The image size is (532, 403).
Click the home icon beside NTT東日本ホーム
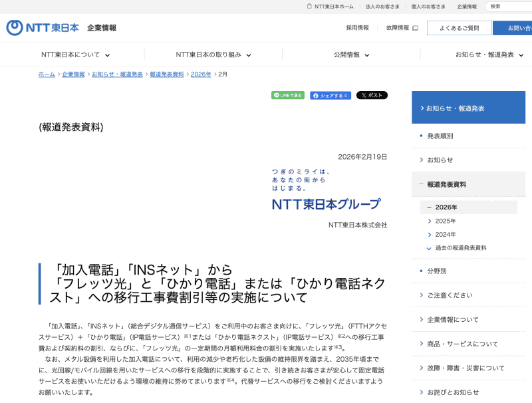coord(309,6)
